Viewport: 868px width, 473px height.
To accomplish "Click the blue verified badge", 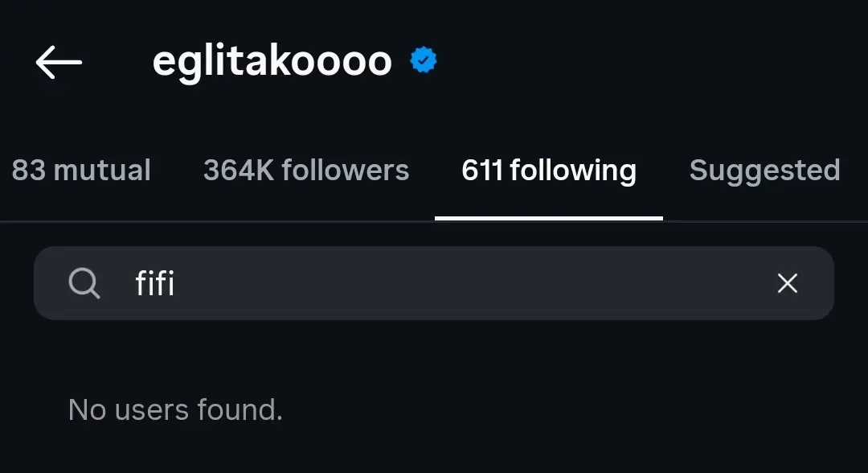I will [424, 60].
